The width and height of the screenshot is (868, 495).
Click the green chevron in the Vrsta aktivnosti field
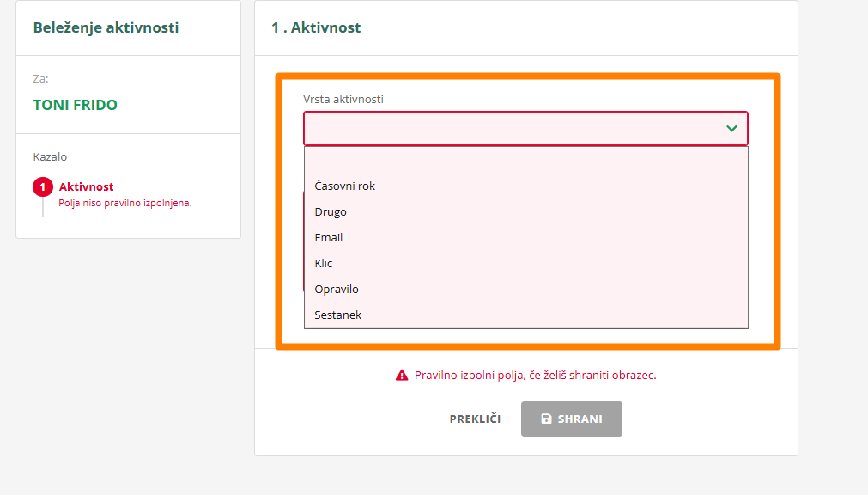[x=731, y=129]
